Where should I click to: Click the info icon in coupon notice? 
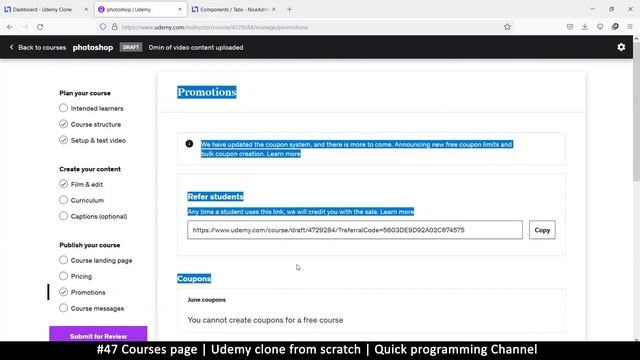pyautogui.click(x=189, y=144)
